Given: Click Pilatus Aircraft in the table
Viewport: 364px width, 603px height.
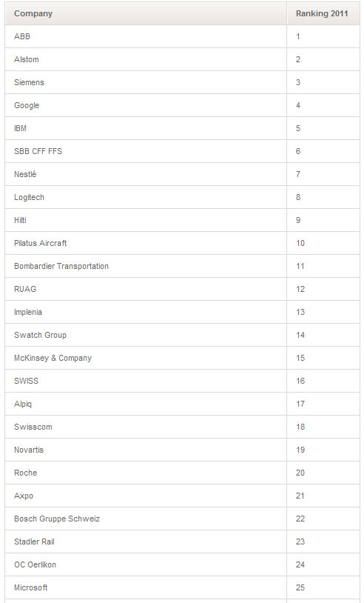Looking at the screenshot, I should tap(40, 243).
